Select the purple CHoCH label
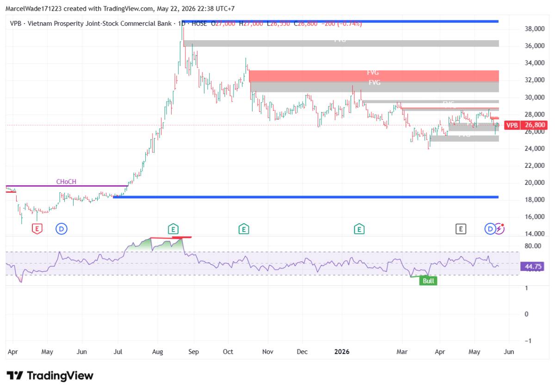Viewport: 555px width, 392px height. [x=66, y=182]
